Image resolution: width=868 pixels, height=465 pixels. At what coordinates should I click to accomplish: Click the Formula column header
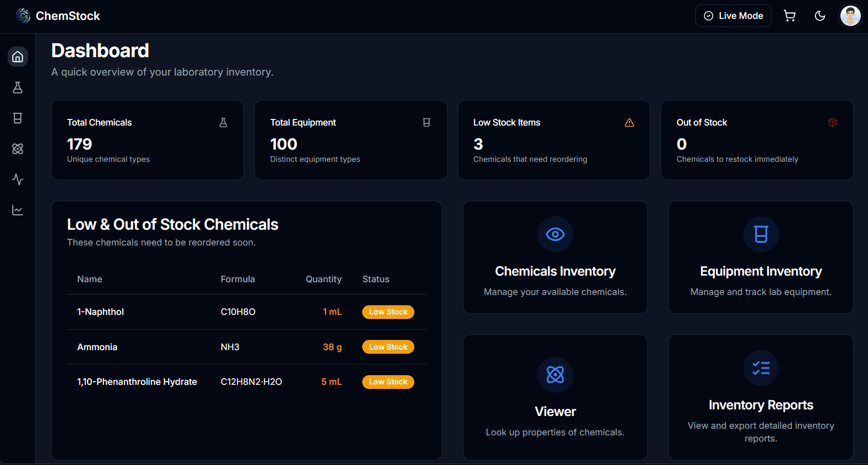(238, 279)
